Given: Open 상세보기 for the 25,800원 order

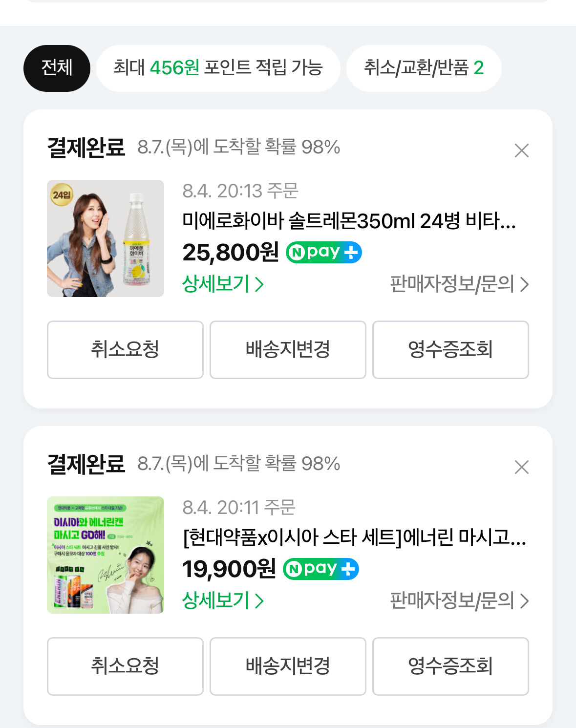Looking at the screenshot, I should point(222,284).
